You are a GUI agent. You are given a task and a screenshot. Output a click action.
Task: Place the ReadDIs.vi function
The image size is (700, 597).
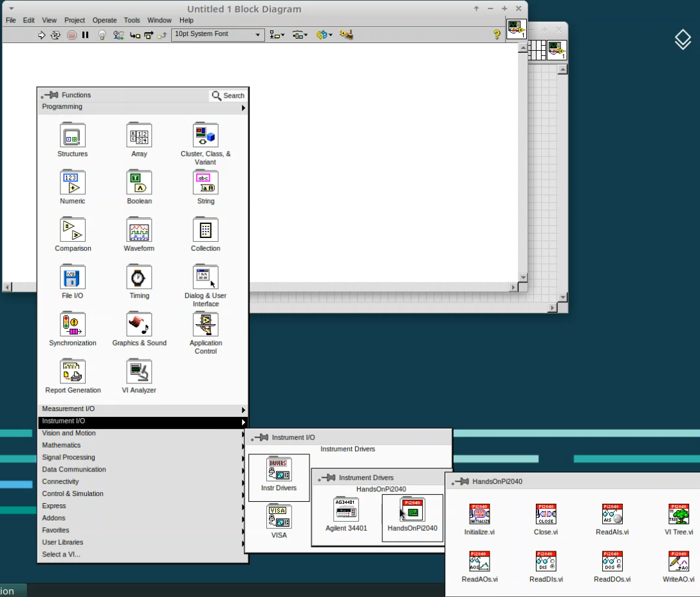pos(546,561)
